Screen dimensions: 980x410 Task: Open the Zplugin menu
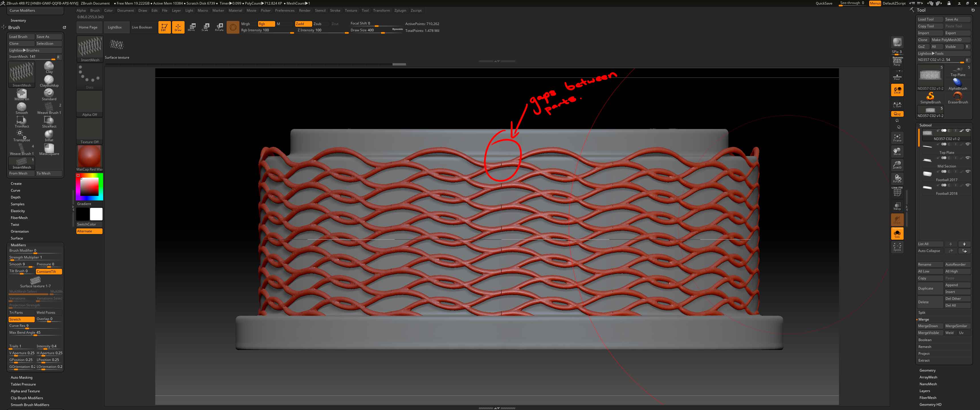[400, 10]
